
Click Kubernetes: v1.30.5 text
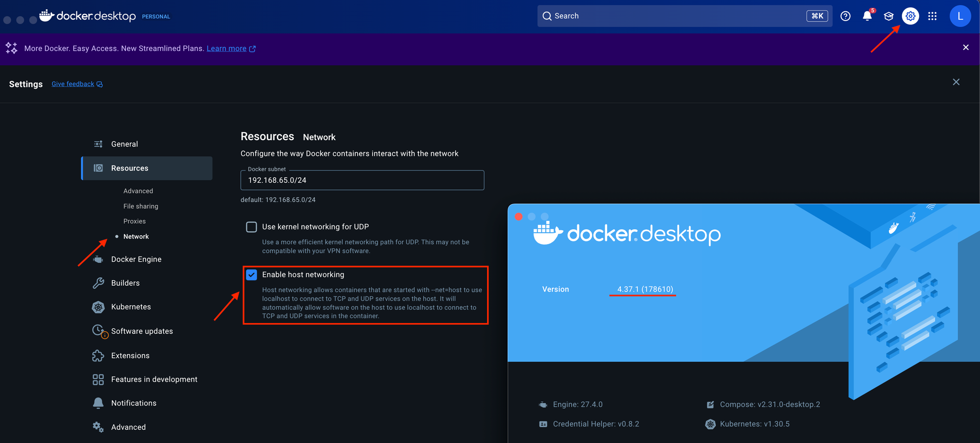[755, 424]
